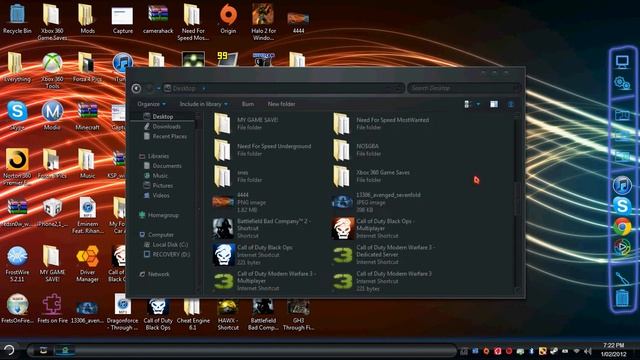Click the Desktop address bar path

tap(184, 88)
